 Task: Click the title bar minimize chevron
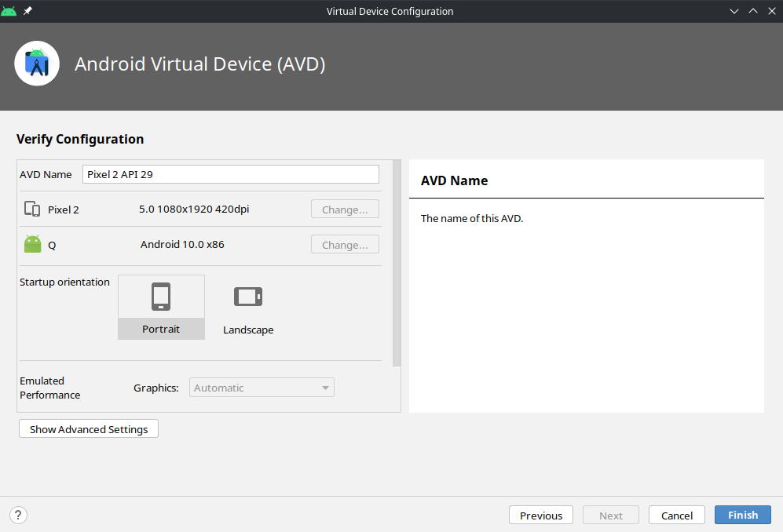(734, 11)
